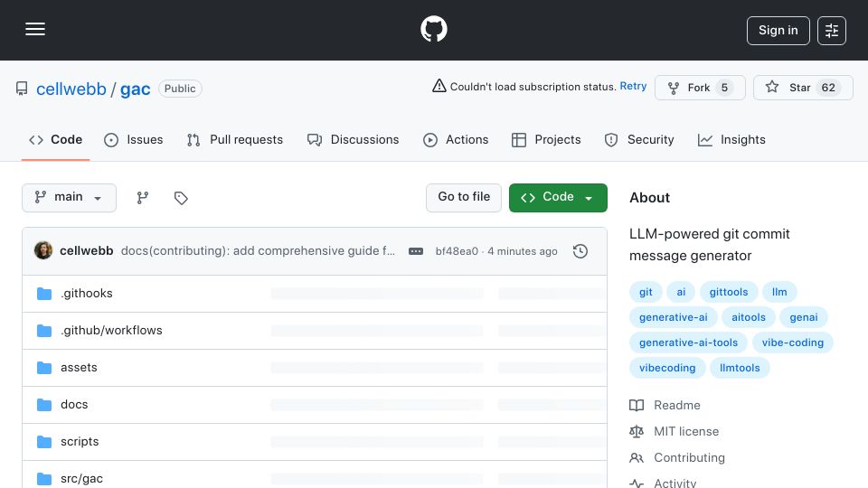The width and height of the screenshot is (868, 488).
Task: Select the aitools topic tag
Action: tap(749, 317)
